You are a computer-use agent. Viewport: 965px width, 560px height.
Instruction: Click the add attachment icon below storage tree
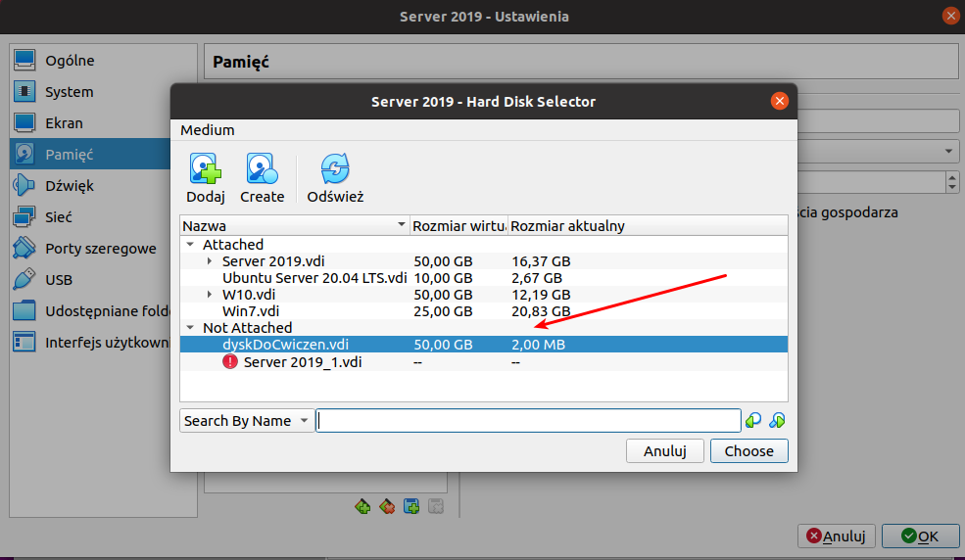411,506
